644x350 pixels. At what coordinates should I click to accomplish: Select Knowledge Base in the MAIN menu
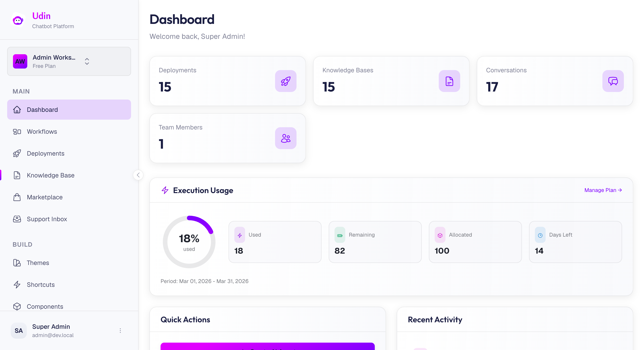pyautogui.click(x=51, y=175)
